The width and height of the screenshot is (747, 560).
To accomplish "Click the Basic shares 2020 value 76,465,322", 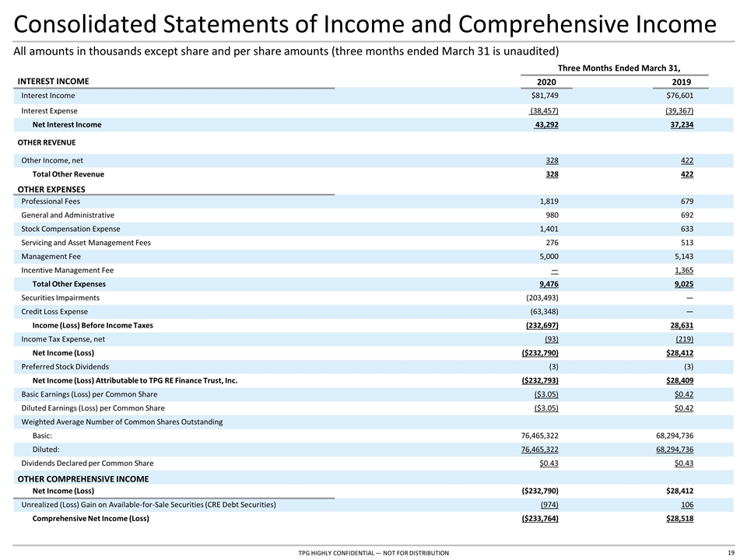I will [x=540, y=436].
